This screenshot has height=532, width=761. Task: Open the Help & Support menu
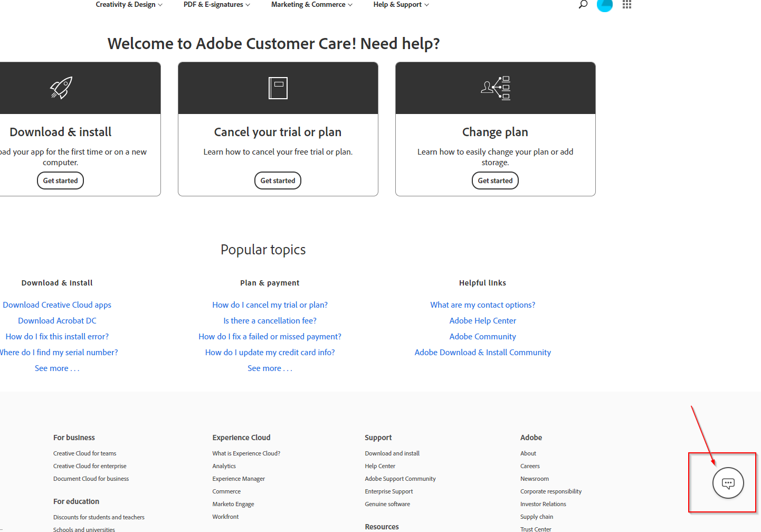(x=401, y=5)
